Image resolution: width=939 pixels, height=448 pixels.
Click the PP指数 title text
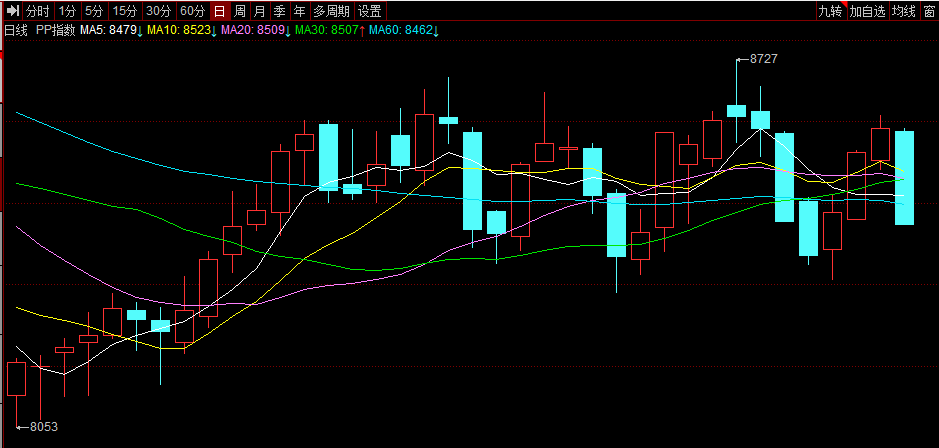(56, 30)
